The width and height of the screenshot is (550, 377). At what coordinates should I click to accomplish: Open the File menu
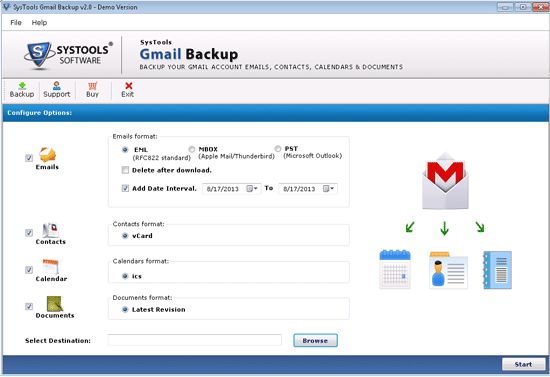click(16, 23)
